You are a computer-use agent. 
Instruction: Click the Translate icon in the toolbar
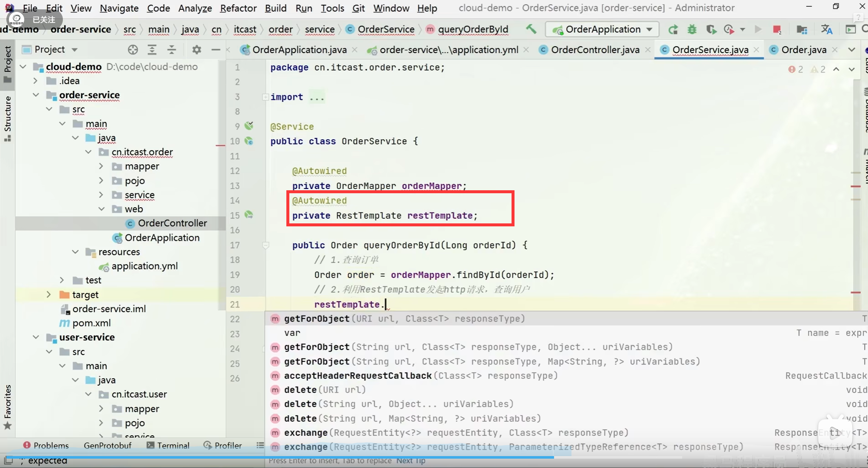coord(826,29)
